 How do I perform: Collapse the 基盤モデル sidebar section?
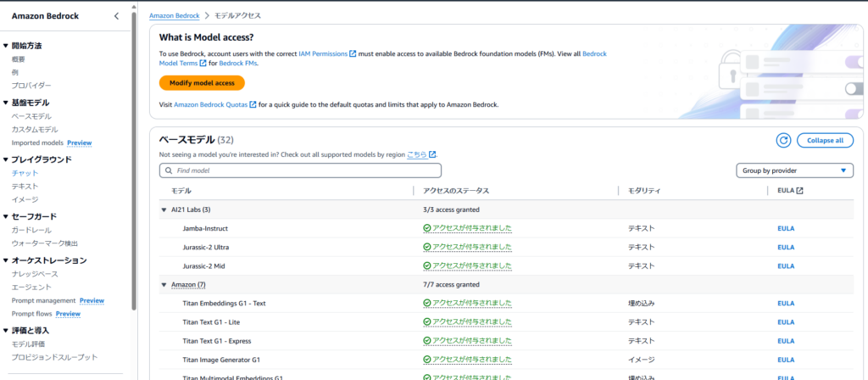point(5,103)
